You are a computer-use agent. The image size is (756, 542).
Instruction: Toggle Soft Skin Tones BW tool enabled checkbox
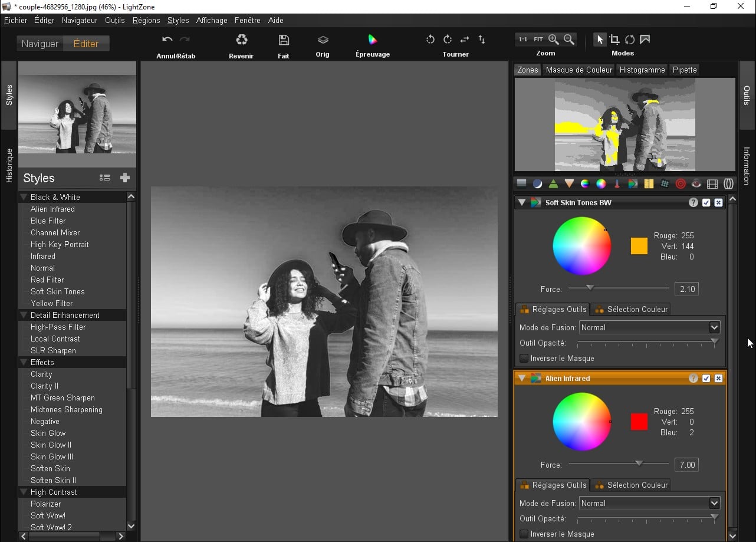coord(706,202)
